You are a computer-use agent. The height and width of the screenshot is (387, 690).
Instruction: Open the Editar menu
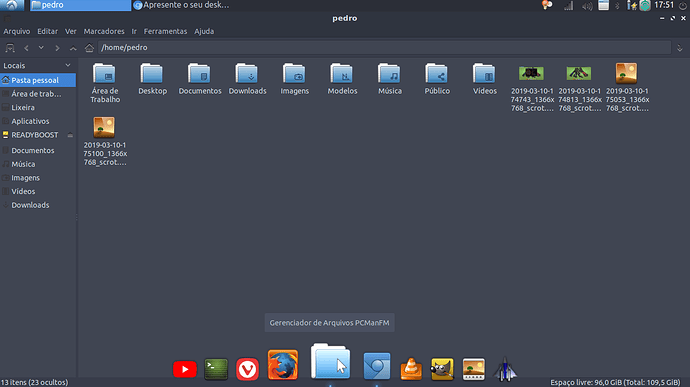pos(47,31)
